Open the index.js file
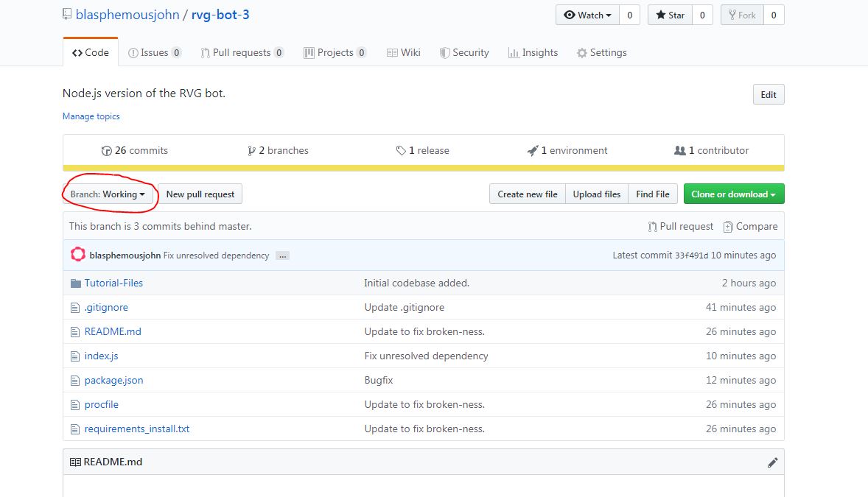This screenshot has height=497, width=868. pos(101,356)
